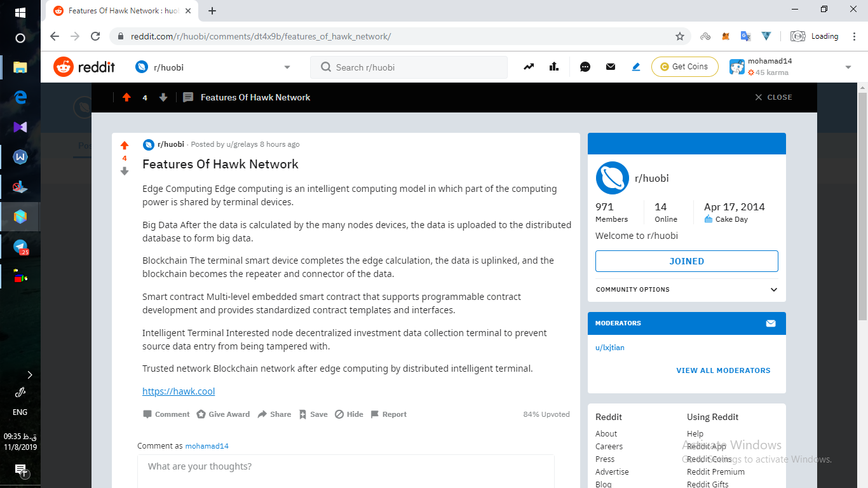The height and width of the screenshot is (488, 868).
Task: Click the Help footer link
Action: tap(695, 434)
